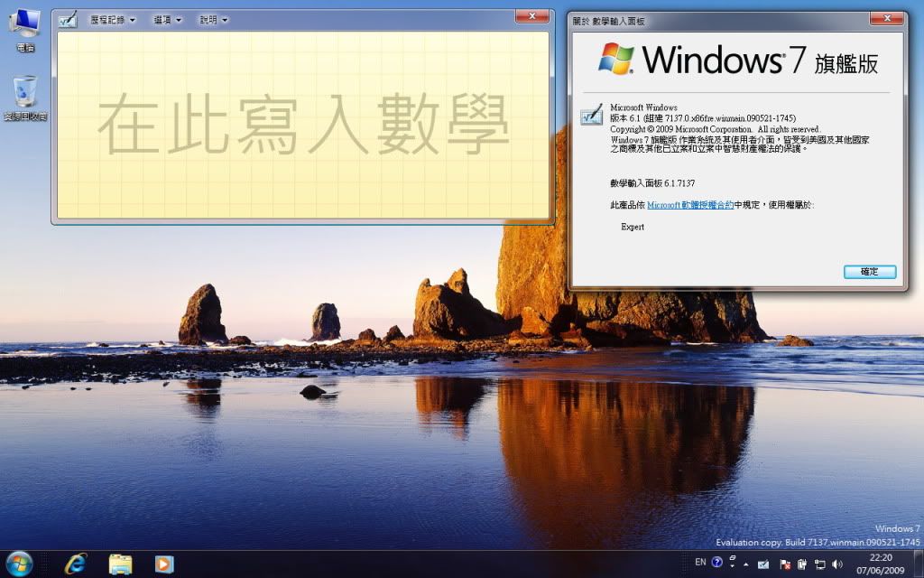
Task: Select the 'Expert' licensee name text
Action: [633, 227]
